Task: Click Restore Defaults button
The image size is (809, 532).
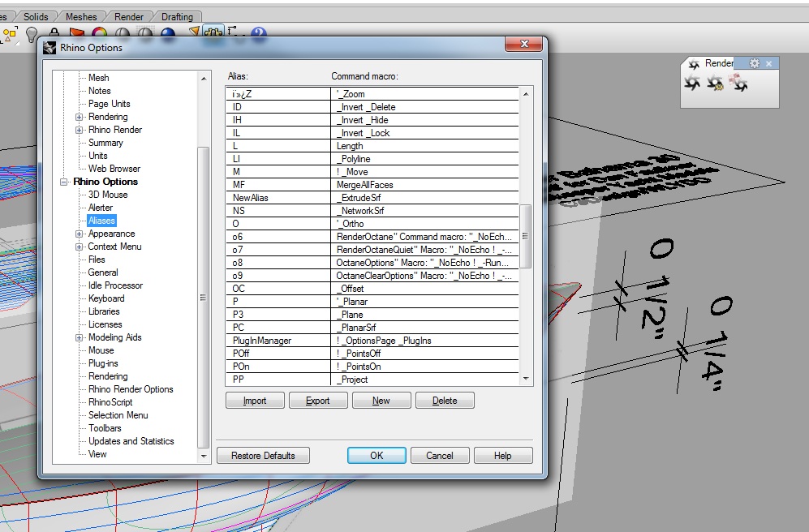Action: pyautogui.click(x=263, y=456)
